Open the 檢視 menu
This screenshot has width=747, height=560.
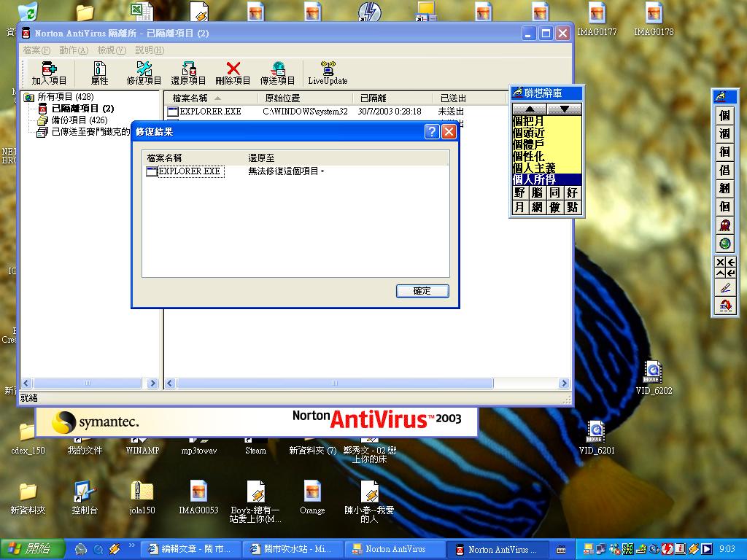(x=112, y=50)
